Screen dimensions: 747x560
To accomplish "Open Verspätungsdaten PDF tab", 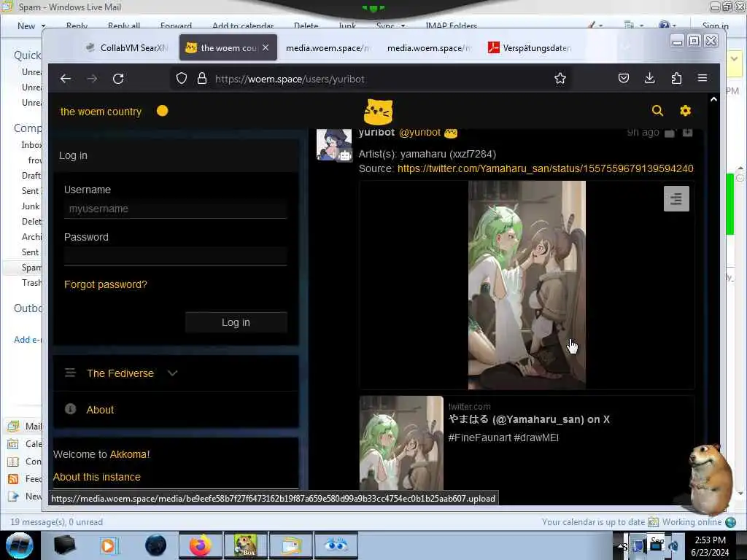I will coord(530,47).
